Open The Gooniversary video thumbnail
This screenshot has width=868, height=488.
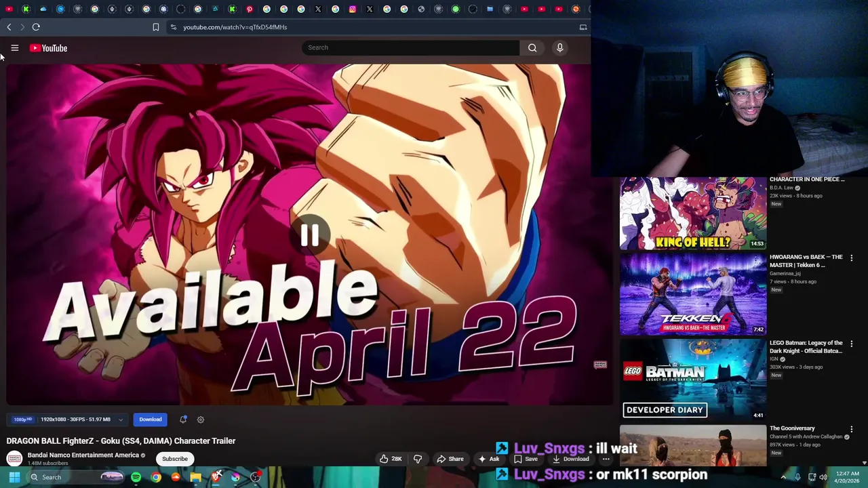pos(693,445)
